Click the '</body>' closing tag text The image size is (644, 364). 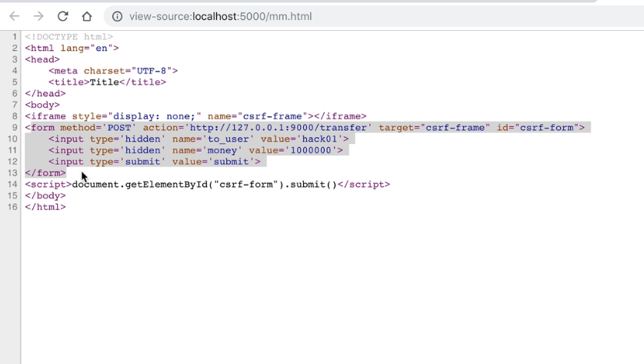tap(45, 196)
